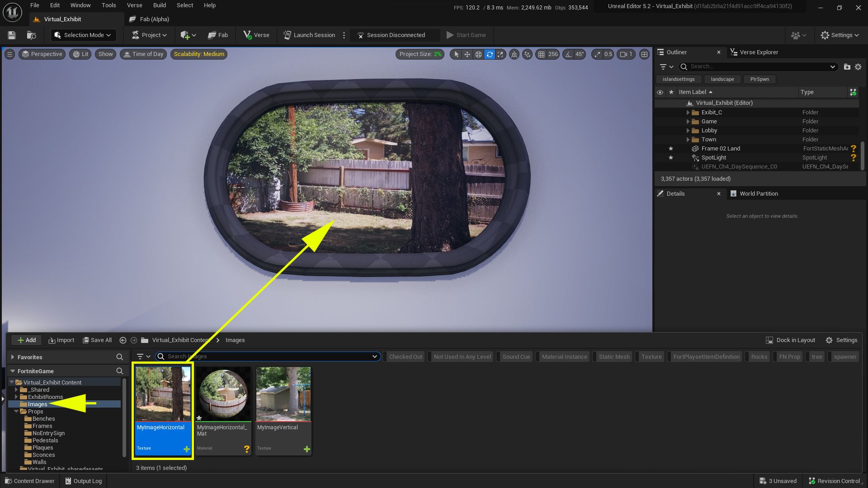Toggle surface snapping in viewport toolbar

[528, 54]
